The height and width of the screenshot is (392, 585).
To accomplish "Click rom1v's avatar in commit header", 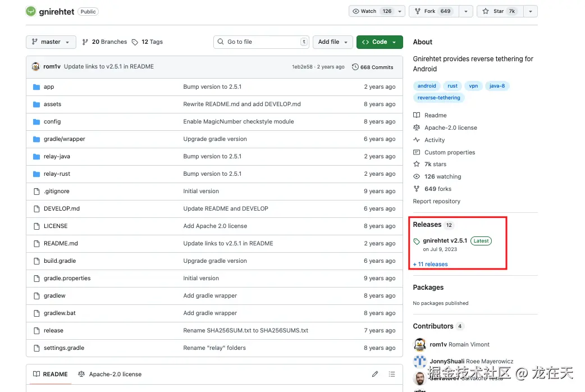I will point(36,66).
